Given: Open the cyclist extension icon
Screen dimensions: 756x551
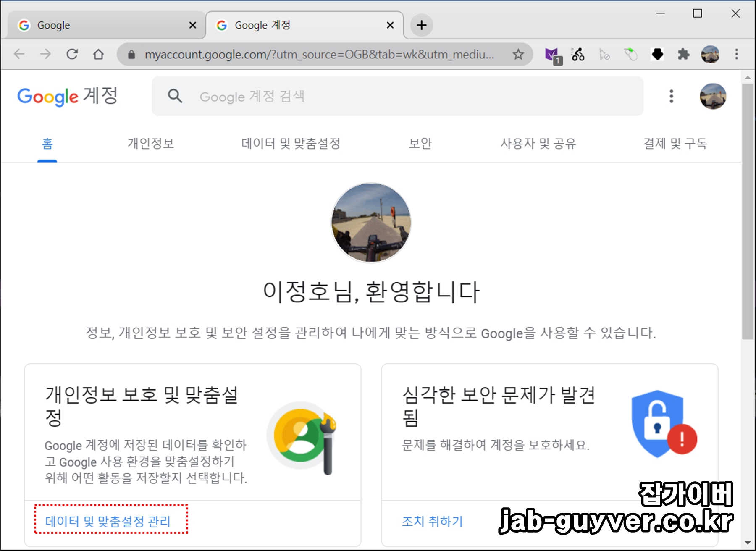Looking at the screenshot, I should (x=578, y=55).
